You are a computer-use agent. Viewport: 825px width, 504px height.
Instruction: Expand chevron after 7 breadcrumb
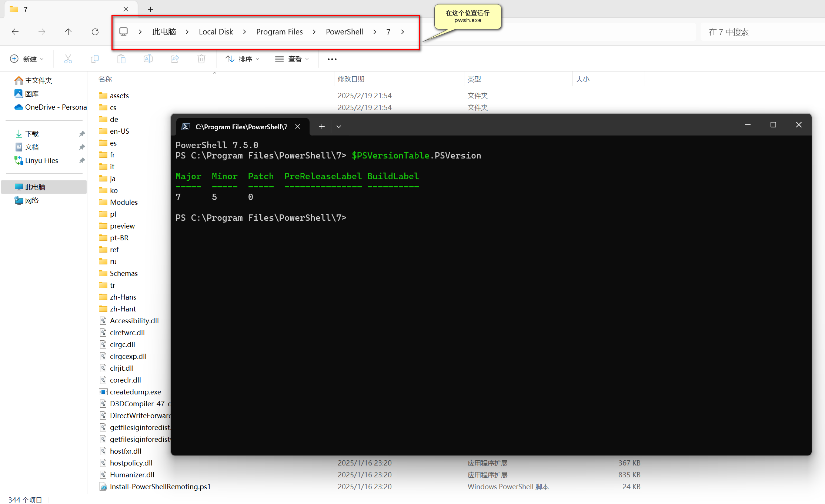click(403, 32)
